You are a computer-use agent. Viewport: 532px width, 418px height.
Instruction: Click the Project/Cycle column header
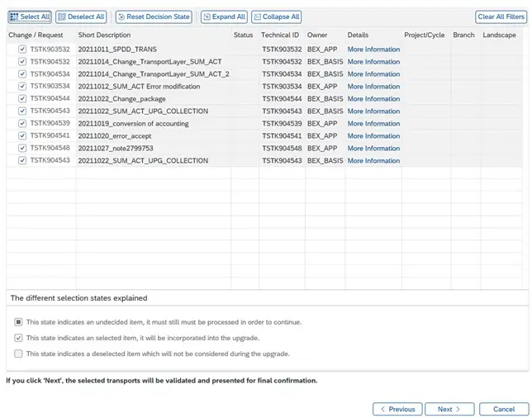point(424,35)
